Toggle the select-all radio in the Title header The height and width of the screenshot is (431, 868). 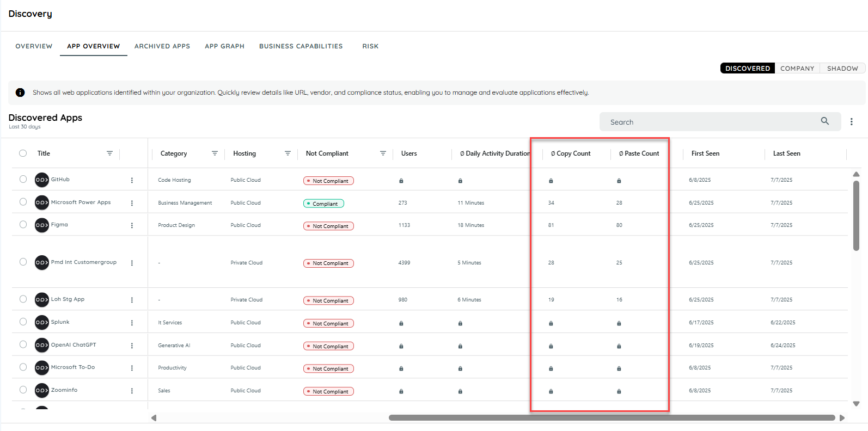23,153
